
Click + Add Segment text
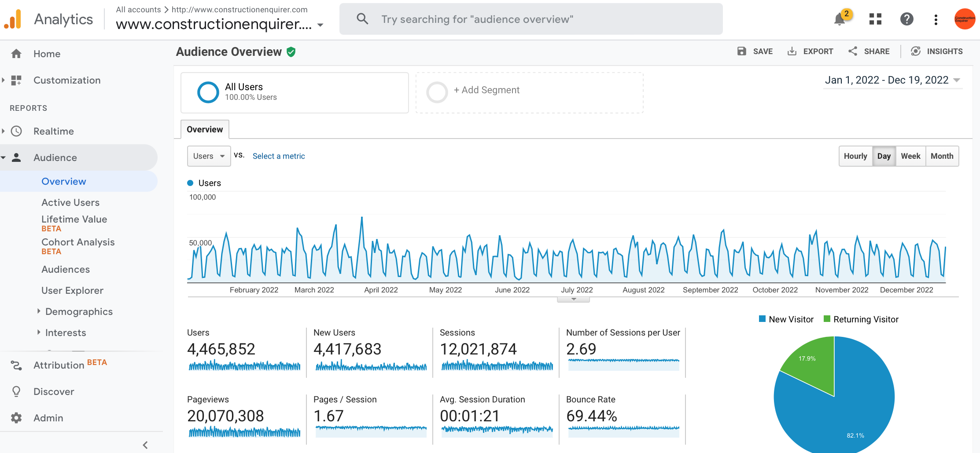click(486, 90)
